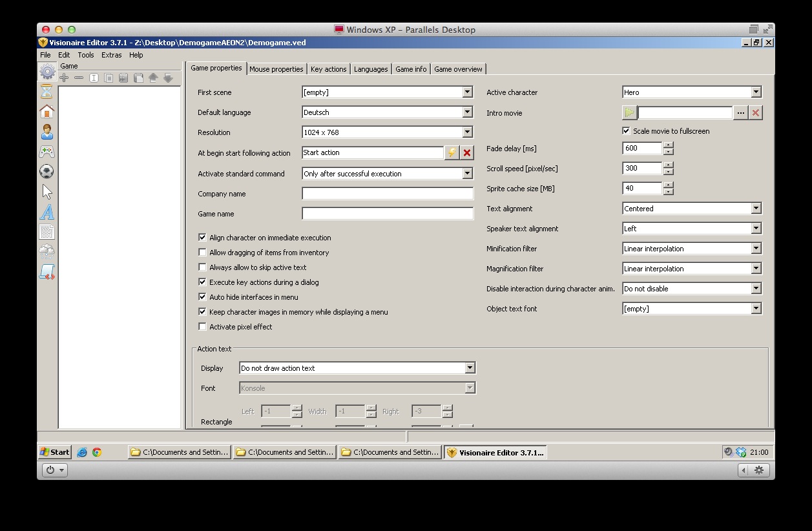Enable Always allow to skip active text
Image resolution: width=812 pixels, height=531 pixels.
pos(202,267)
